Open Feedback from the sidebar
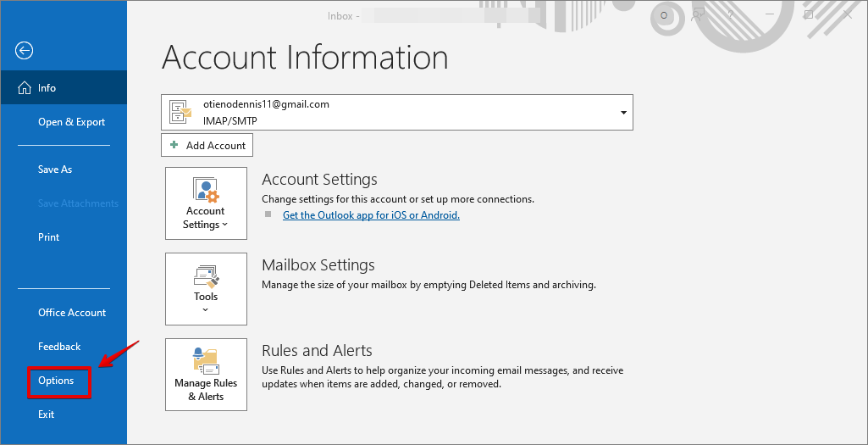 (x=59, y=347)
